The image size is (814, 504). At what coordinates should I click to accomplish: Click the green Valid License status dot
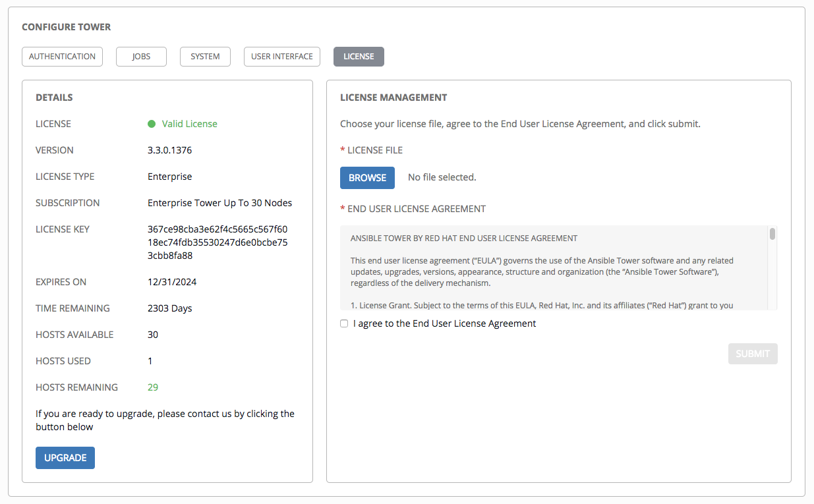pos(152,124)
